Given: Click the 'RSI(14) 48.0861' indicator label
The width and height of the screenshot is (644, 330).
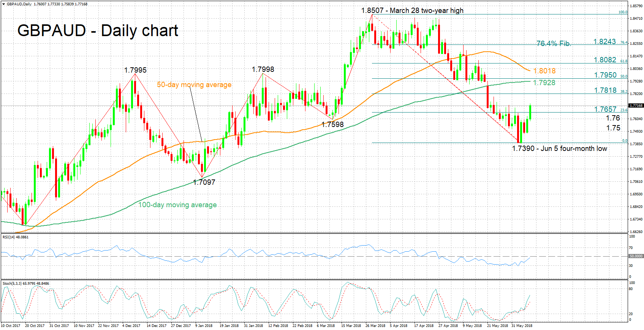Looking at the screenshot, I should [x=16, y=237].
